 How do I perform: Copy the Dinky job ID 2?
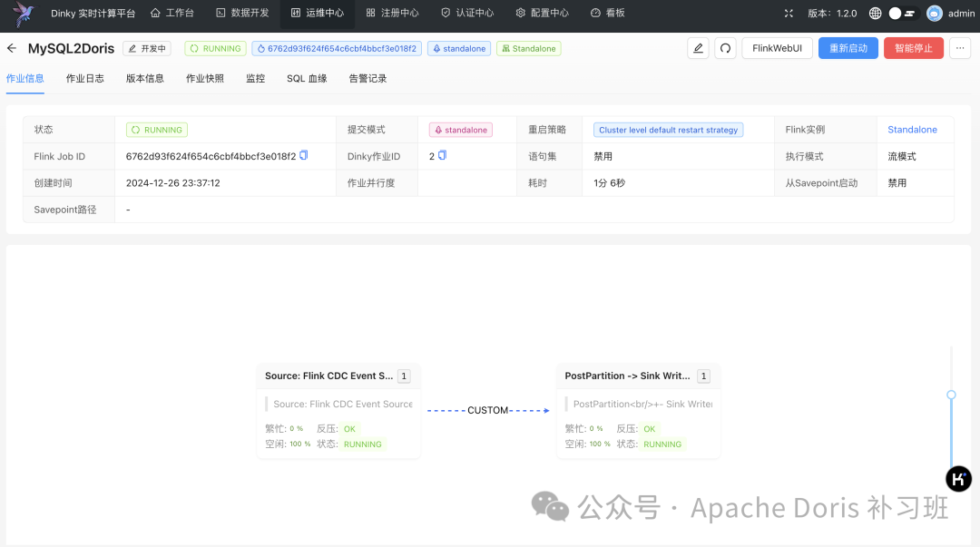pos(443,155)
